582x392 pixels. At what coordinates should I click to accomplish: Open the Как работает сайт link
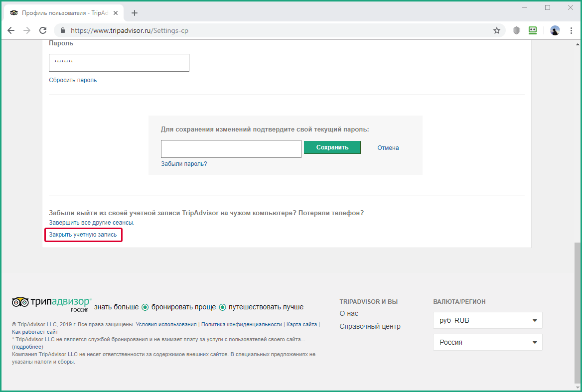click(35, 332)
